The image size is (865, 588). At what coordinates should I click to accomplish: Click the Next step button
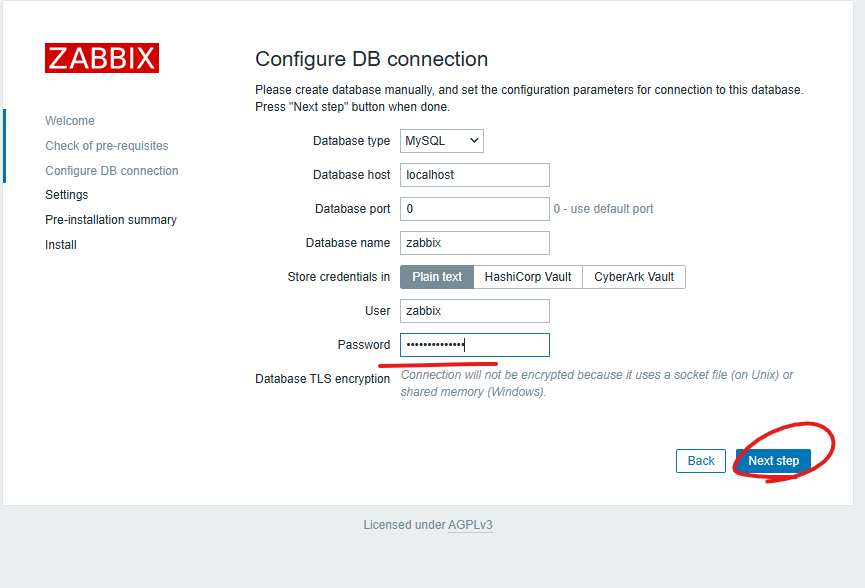[x=773, y=461]
